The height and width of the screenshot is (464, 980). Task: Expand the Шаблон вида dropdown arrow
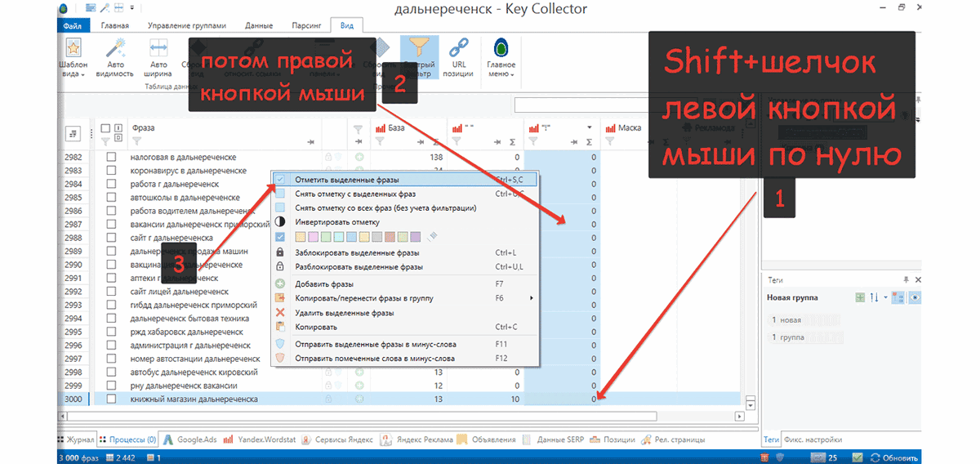82,75
